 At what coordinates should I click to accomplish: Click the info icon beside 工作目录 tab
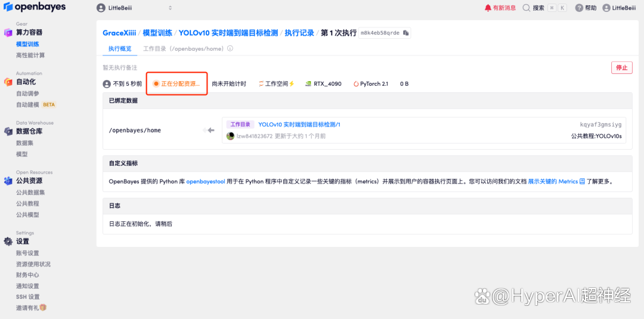(x=230, y=49)
